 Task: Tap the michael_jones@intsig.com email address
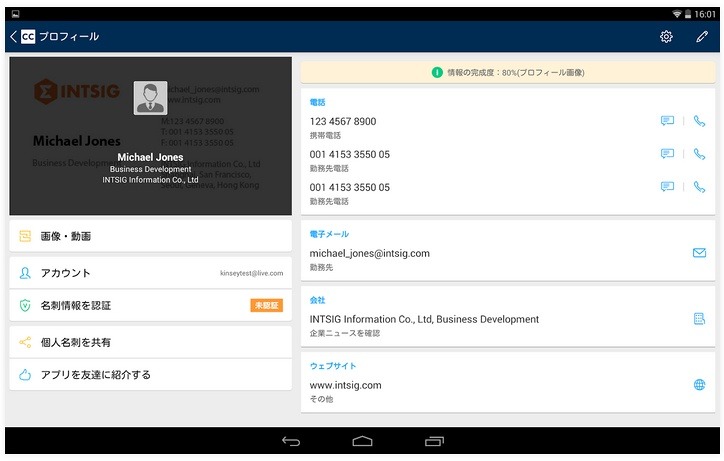(369, 253)
